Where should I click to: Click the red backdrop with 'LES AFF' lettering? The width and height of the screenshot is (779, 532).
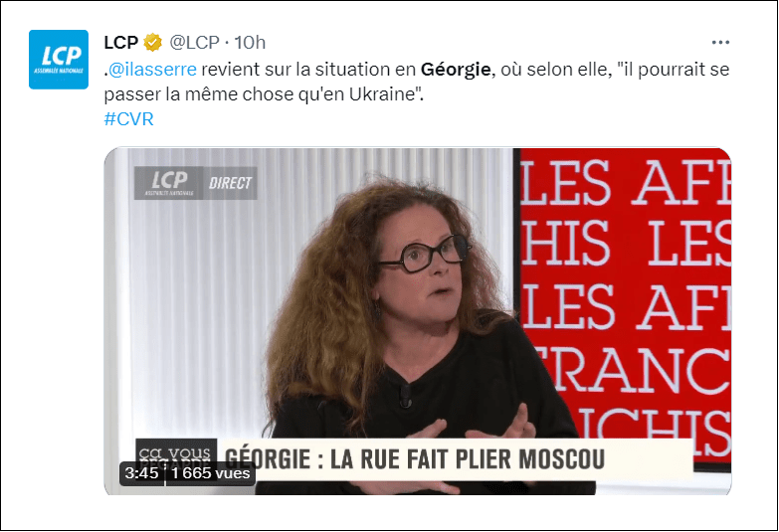point(625,298)
